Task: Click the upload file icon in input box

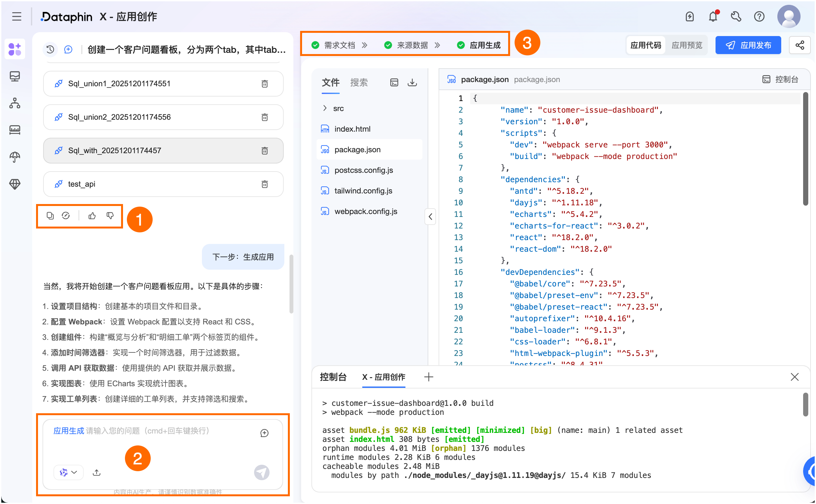Action: click(x=97, y=473)
